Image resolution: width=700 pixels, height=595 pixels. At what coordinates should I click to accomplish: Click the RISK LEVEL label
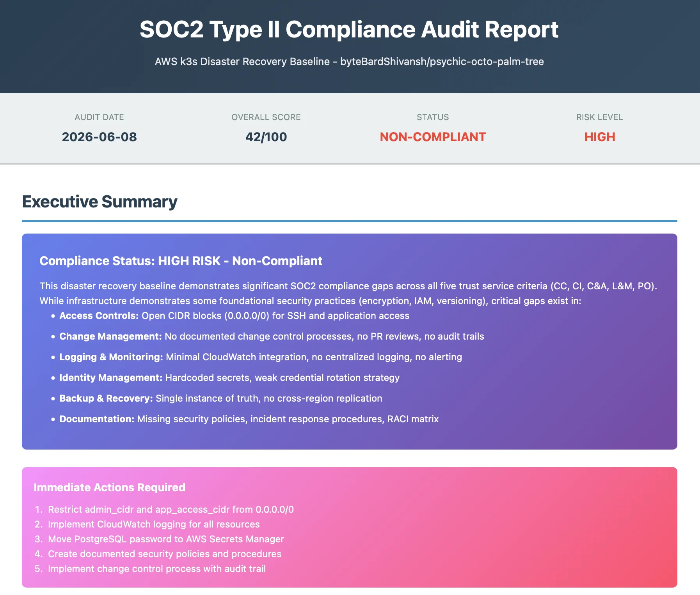pos(599,117)
